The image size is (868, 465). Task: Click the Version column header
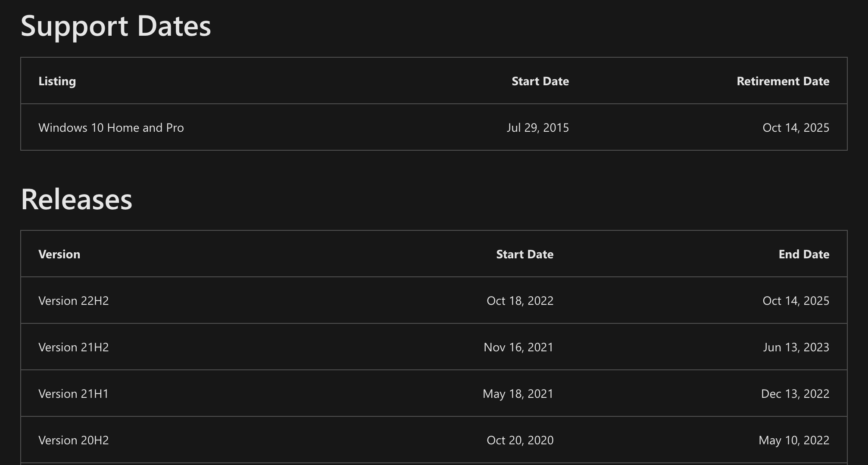[59, 254]
